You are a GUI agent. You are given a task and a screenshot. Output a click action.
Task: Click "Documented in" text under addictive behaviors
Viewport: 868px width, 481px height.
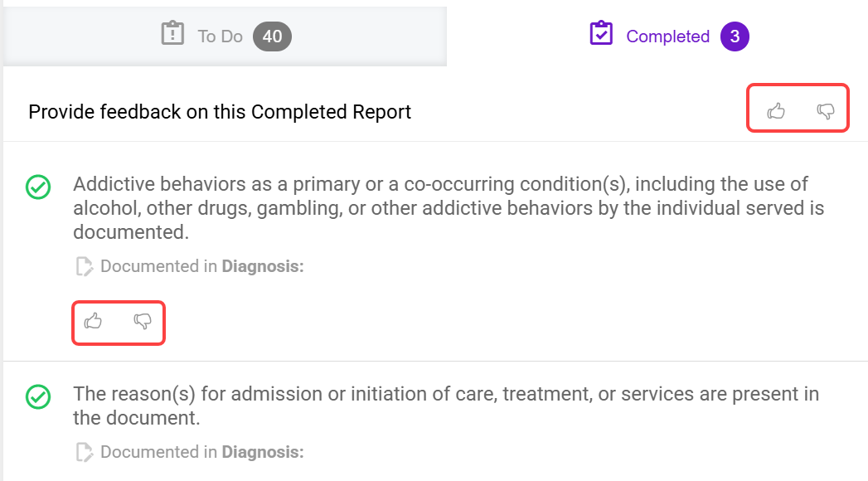point(159,266)
